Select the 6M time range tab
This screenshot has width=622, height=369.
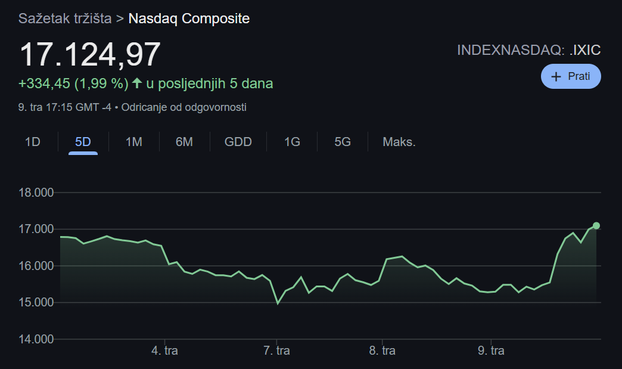(184, 142)
